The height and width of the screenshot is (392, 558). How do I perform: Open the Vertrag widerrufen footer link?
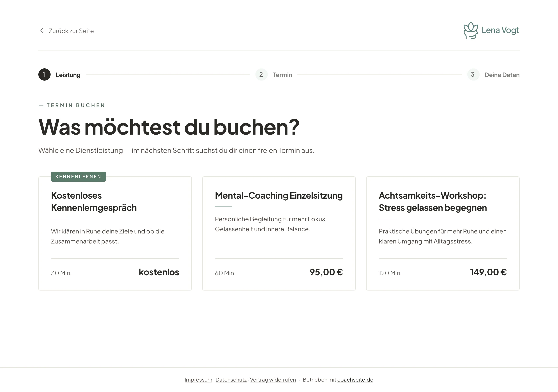tap(273, 380)
